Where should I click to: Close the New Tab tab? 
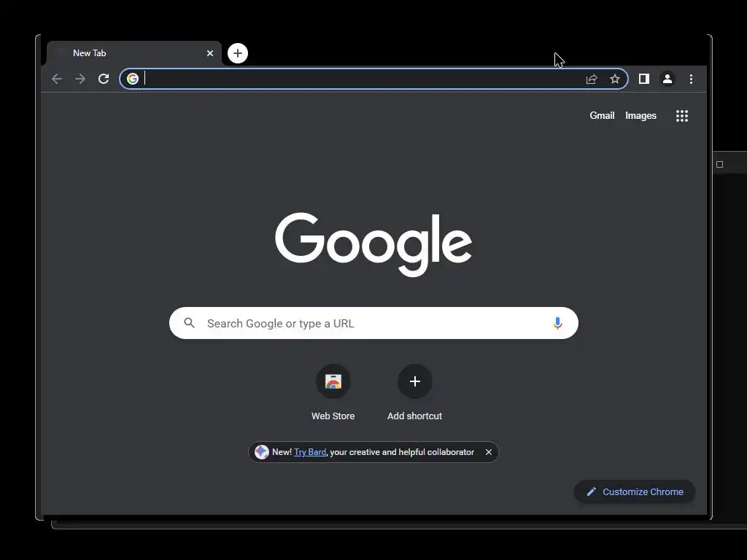(x=210, y=53)
